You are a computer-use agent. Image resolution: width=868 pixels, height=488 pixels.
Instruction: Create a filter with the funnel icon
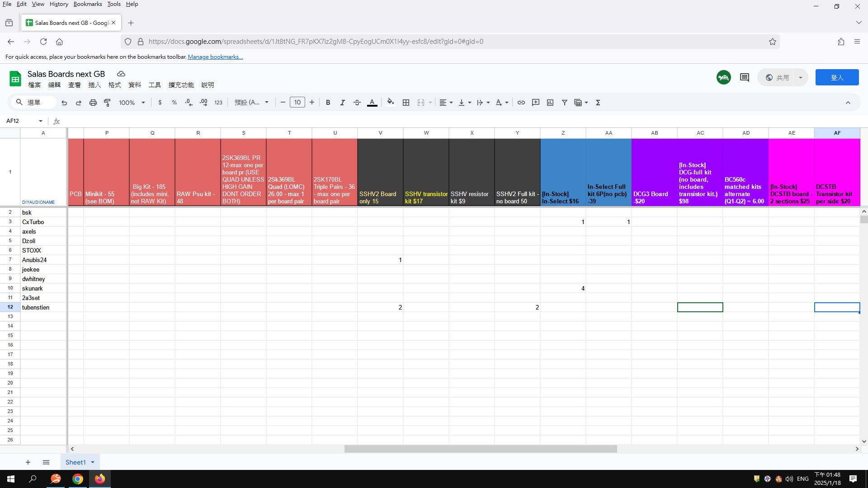coord(565,103)
